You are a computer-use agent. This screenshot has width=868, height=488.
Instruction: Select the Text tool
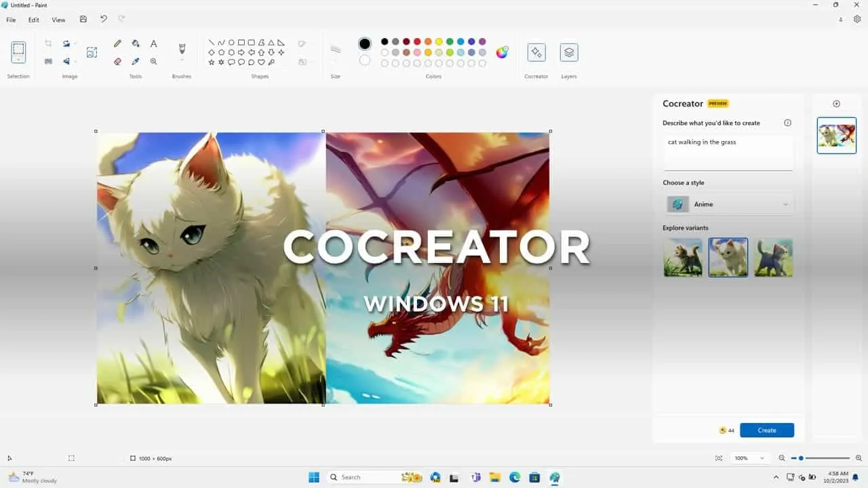click(x=153, y=43)
